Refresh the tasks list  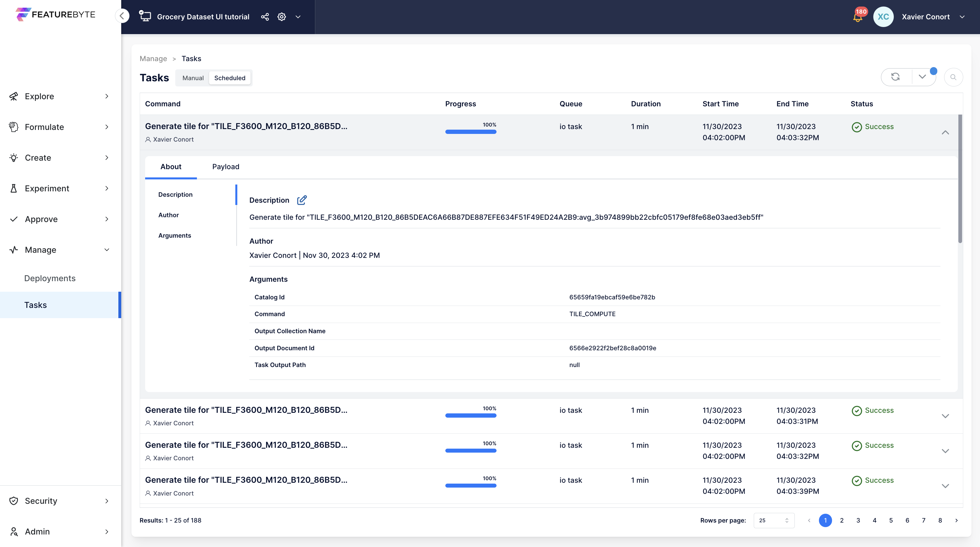point(895,77)
